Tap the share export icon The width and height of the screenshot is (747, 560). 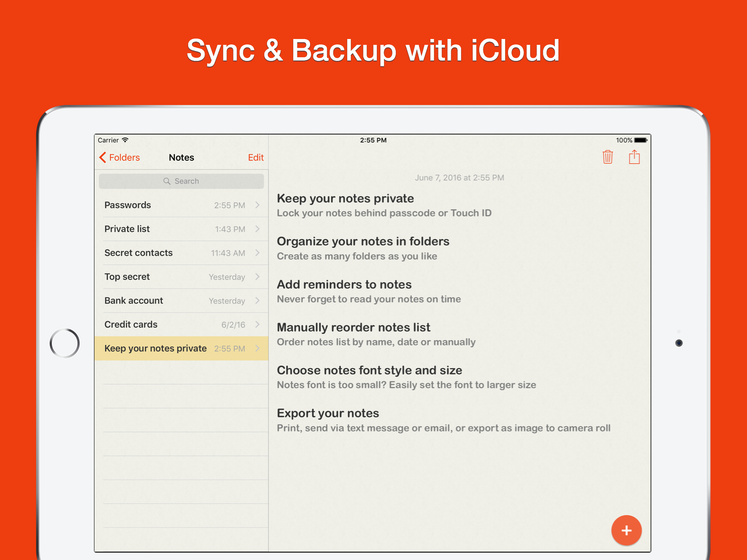pyautogui.click(x=634, y=157)
